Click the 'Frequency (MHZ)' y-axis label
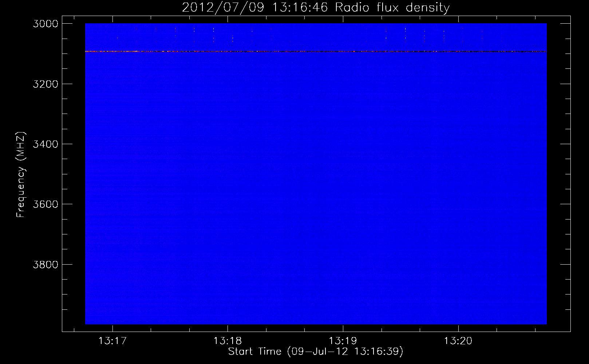 point(21,174)
